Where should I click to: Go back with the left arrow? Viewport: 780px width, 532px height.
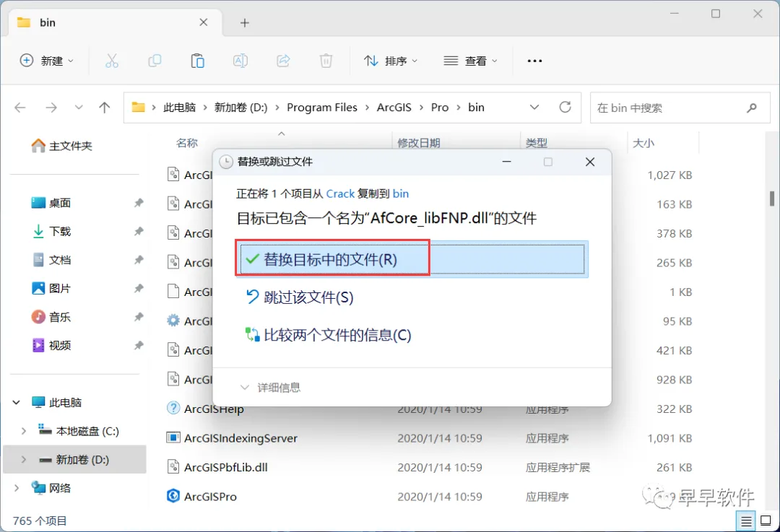coord(20,108)
